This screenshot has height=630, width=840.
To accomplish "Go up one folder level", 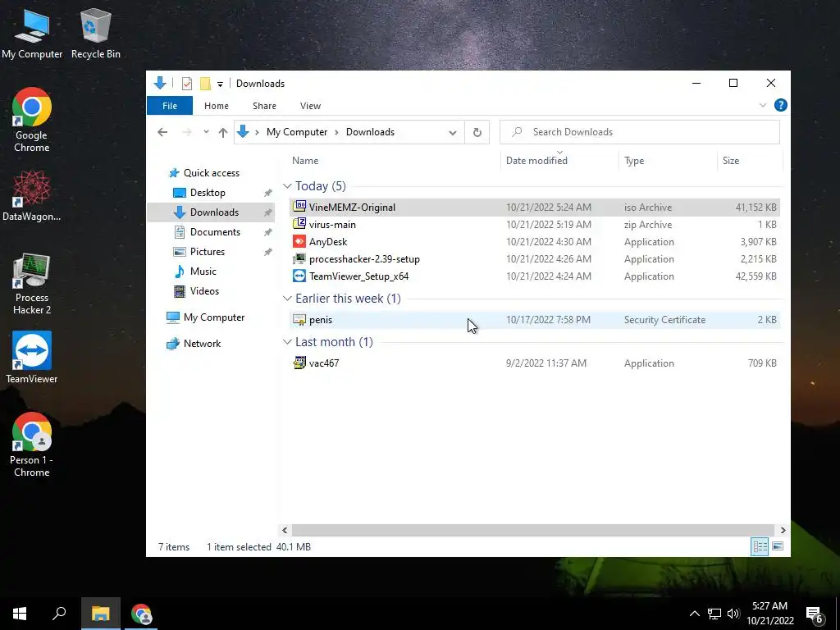I will click(x=223, y=132).
